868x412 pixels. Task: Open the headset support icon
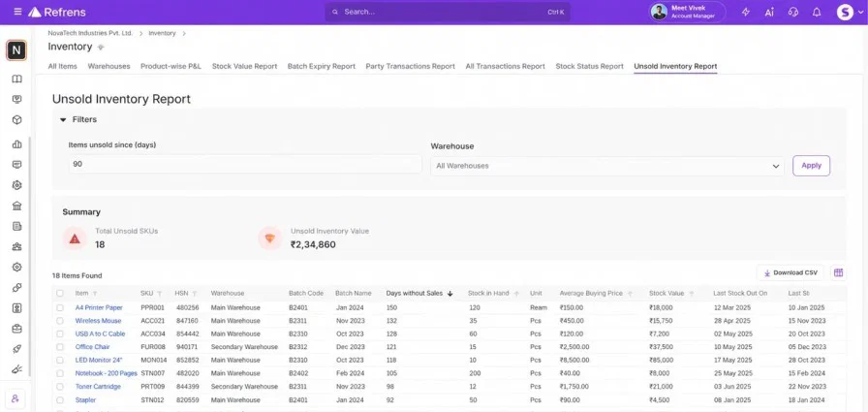point(793,12)
